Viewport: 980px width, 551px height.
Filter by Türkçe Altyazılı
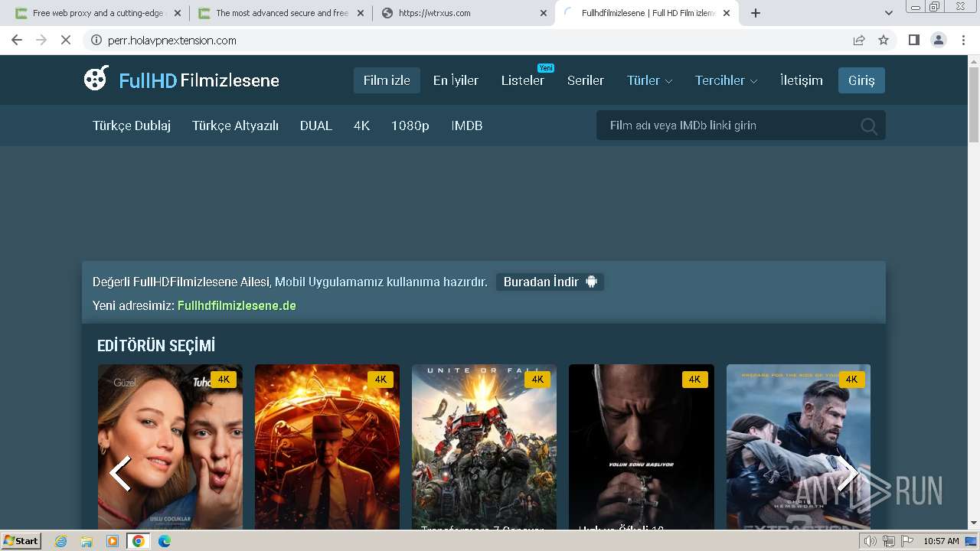click(x=235, y=126)
